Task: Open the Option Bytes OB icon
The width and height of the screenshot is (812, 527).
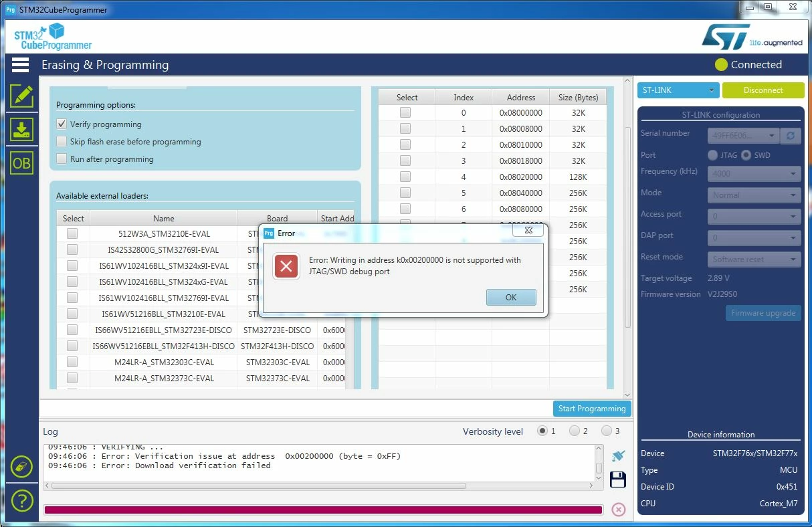Action: (21, 163)
